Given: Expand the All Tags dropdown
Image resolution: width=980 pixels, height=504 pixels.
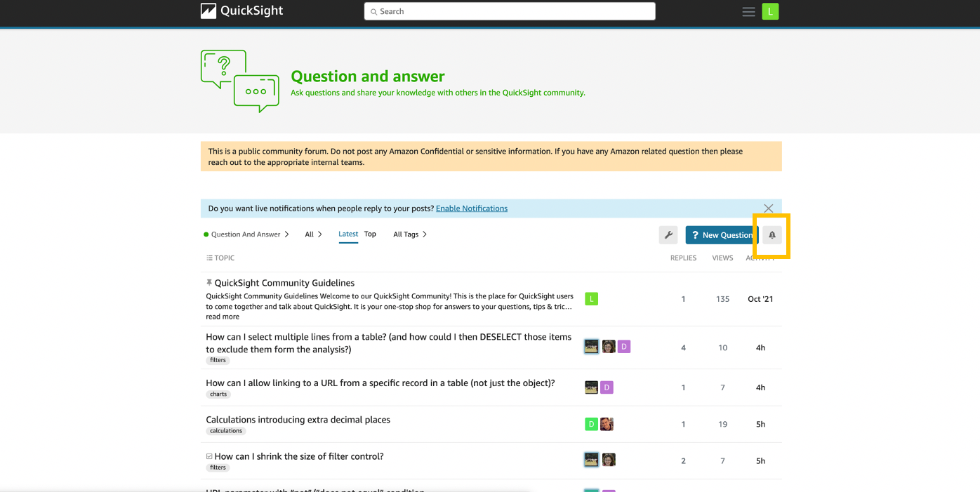Looking at the screenshot, I should pos(410,234).
